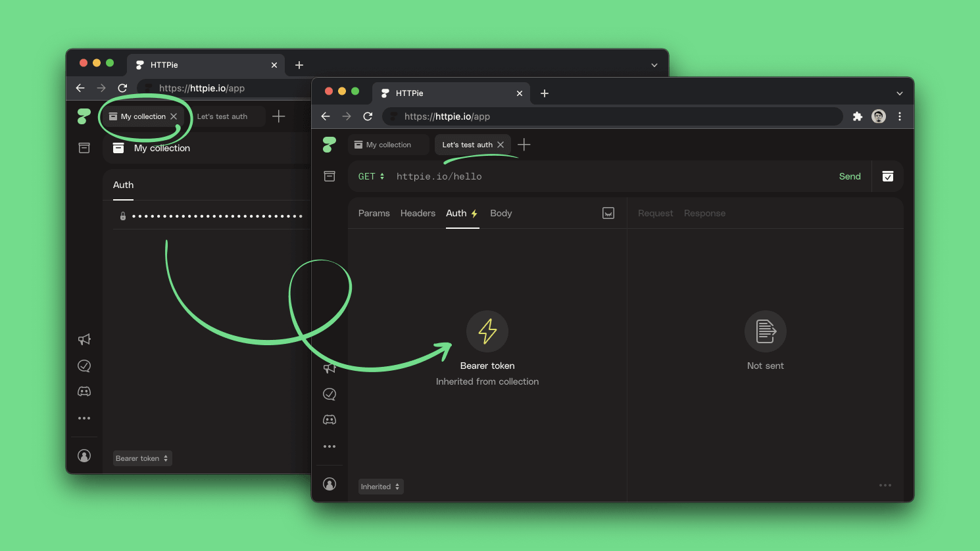
Task: Add a new HTTPie tab in back window
Action: (x=279, y=116)
